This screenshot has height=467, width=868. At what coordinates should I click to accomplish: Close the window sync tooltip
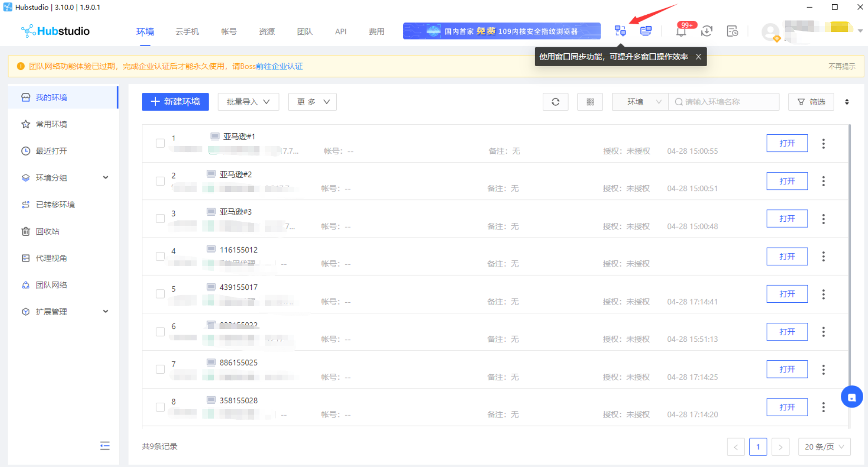pyautogui.click(x=698, y=57)
